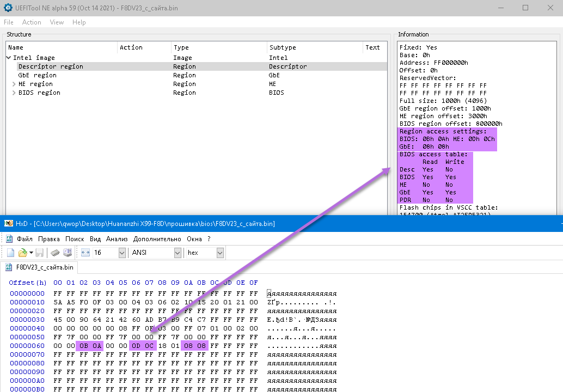Open UEFITool View menu
Image resolution: width=563 pixels, height=392 pixels.
pos(57,22)
